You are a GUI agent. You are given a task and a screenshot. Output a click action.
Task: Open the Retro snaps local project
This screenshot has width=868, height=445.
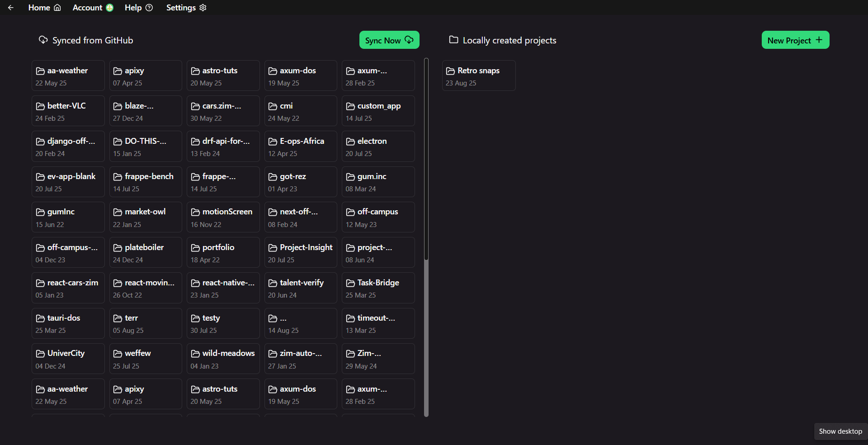pos(479,76)
